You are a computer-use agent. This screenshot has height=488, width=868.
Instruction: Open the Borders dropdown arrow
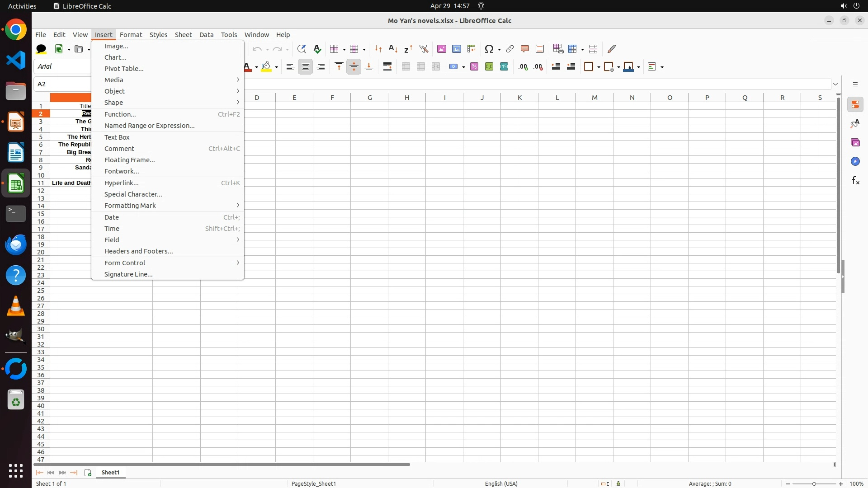pyautogui.click(x=599, y=67)
